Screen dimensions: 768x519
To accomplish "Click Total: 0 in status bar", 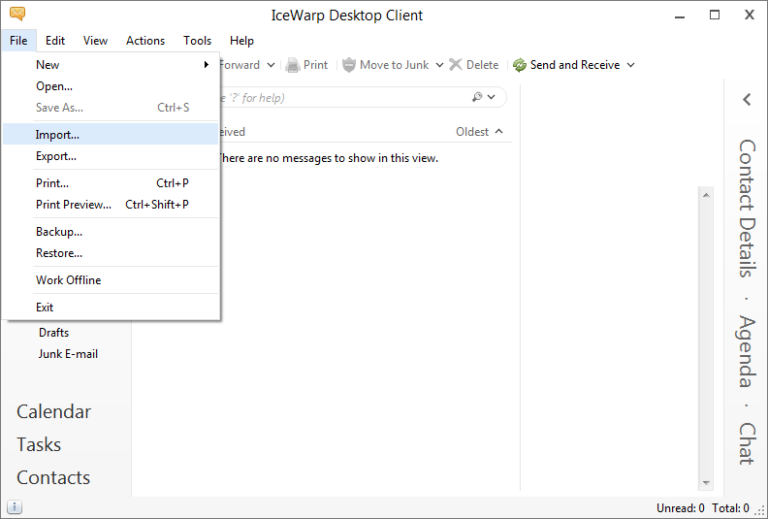I will click(730, 508).
